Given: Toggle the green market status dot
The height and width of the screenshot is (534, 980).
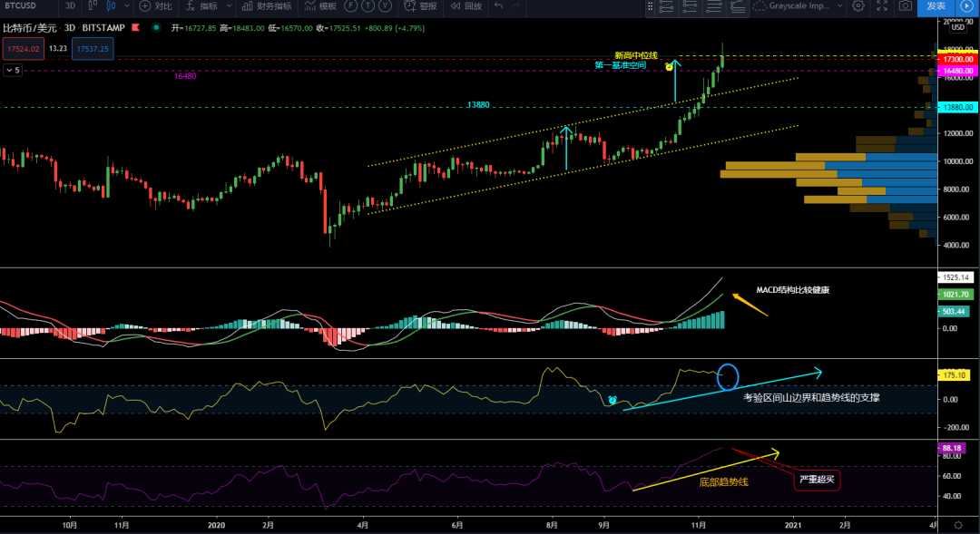Looking at the screenshot, I should 156,28.
